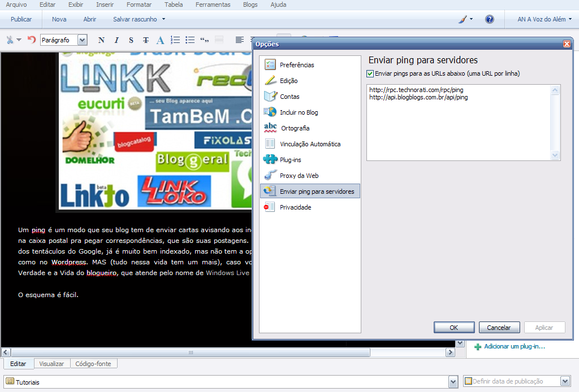The height and width of the screenshot is (392, 579).
Task: Toggle italic (I) formatting
Action: tap(116, 40)
